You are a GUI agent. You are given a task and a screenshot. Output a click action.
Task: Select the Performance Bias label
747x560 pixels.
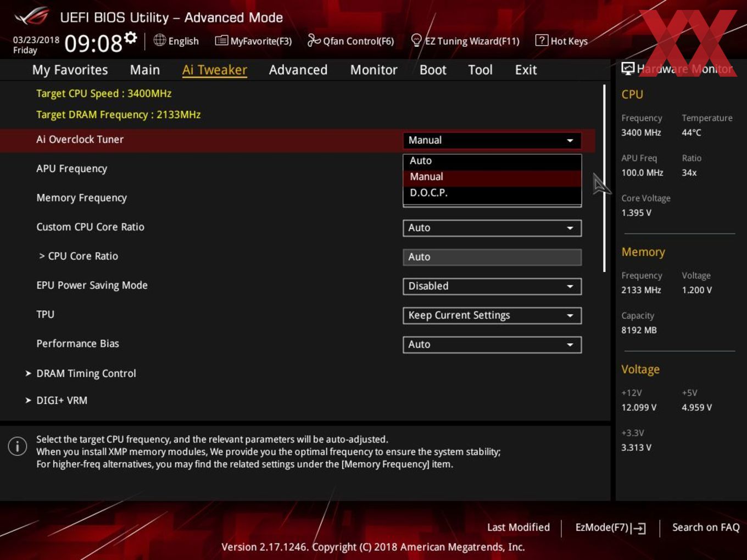tap(77, 344)
